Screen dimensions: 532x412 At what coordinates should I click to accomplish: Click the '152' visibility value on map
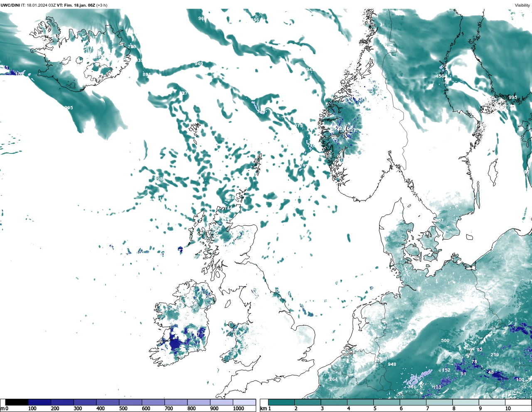[x=446, y=370]
